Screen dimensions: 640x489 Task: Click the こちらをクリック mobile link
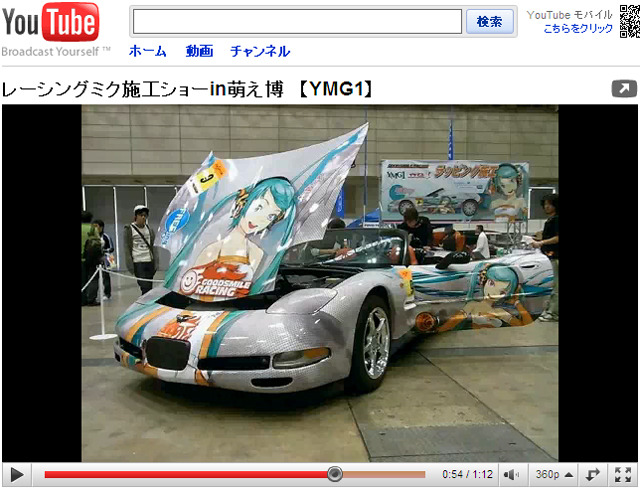(578, 29)
